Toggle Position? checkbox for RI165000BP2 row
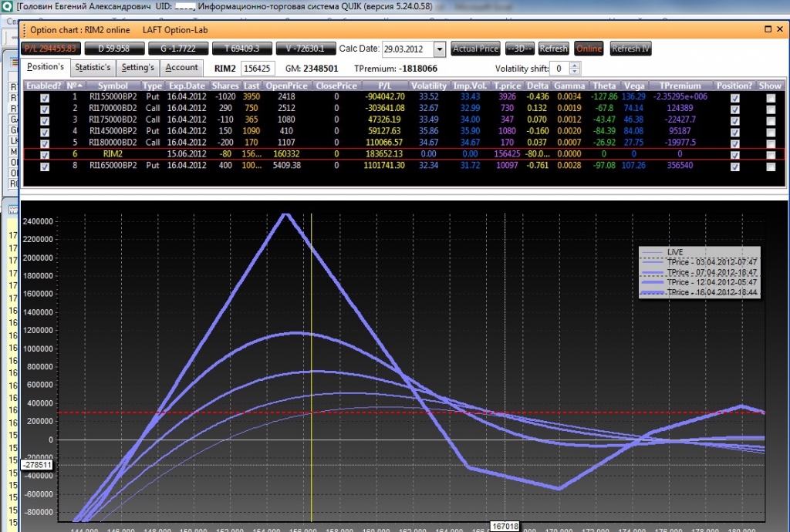 point(735,167)
